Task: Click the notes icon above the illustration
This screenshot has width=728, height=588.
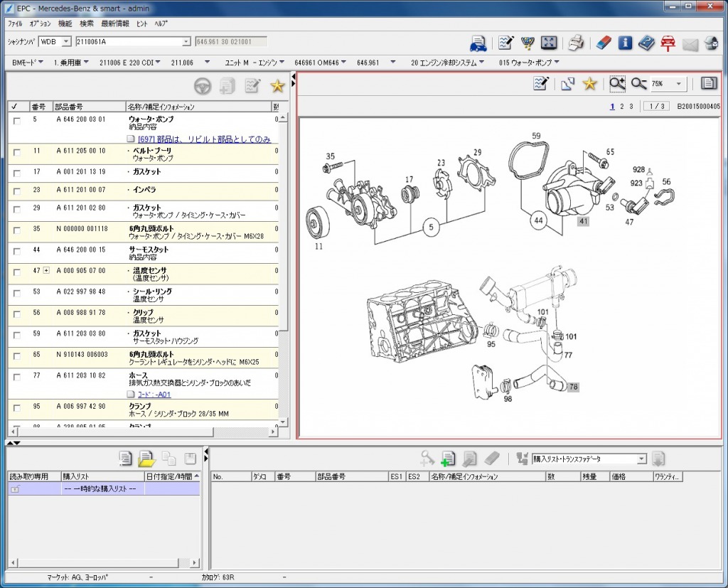Action: coord(541,84)
